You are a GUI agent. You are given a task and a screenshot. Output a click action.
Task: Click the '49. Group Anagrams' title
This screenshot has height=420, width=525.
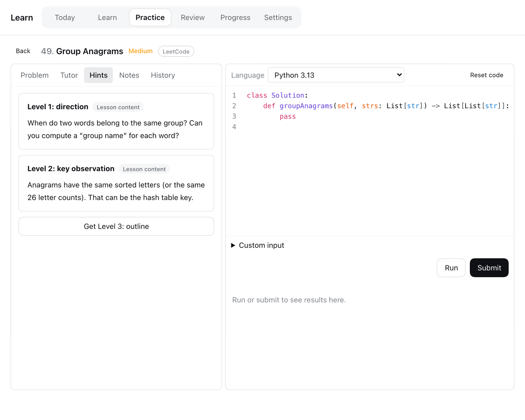pyautogui.click(x=82, y=51)
